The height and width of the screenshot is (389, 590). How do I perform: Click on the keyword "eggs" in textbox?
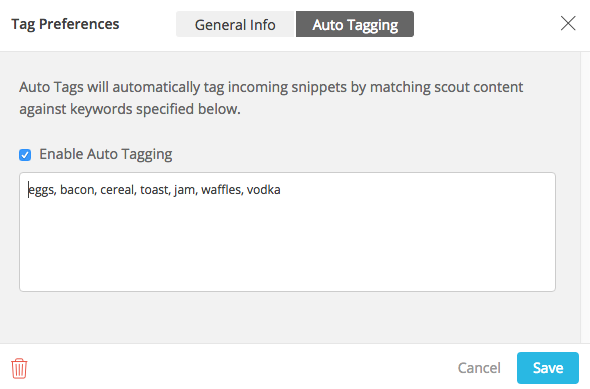point(41,190)
